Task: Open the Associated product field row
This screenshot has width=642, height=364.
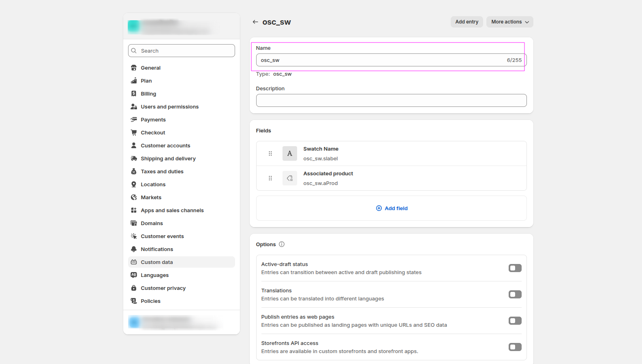Action: coord(392,178)
